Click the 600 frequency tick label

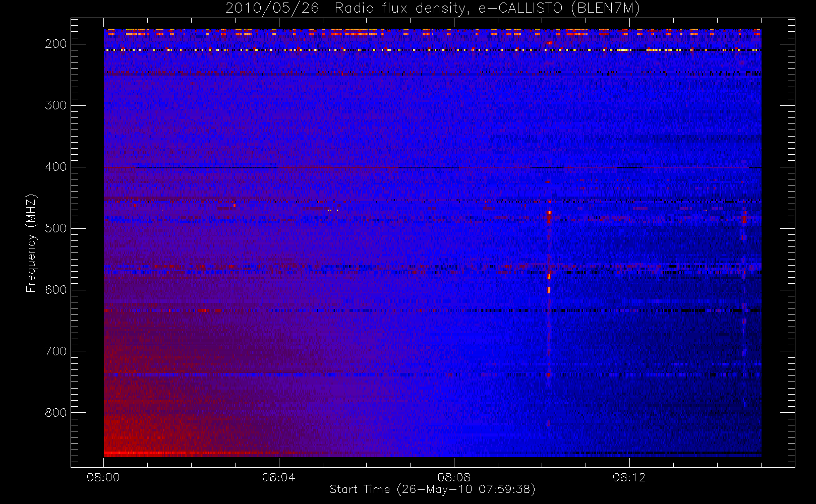(55, 290)
